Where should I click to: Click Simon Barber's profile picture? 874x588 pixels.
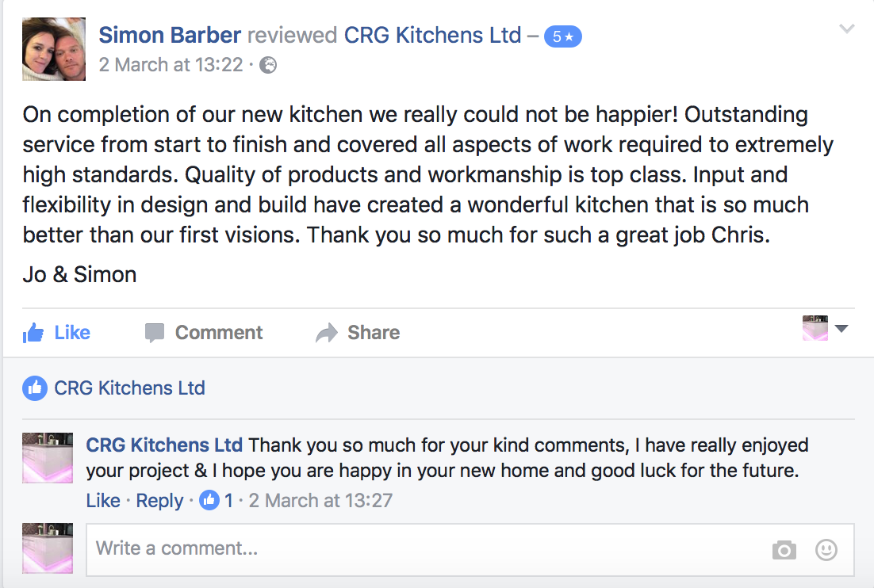54,49
